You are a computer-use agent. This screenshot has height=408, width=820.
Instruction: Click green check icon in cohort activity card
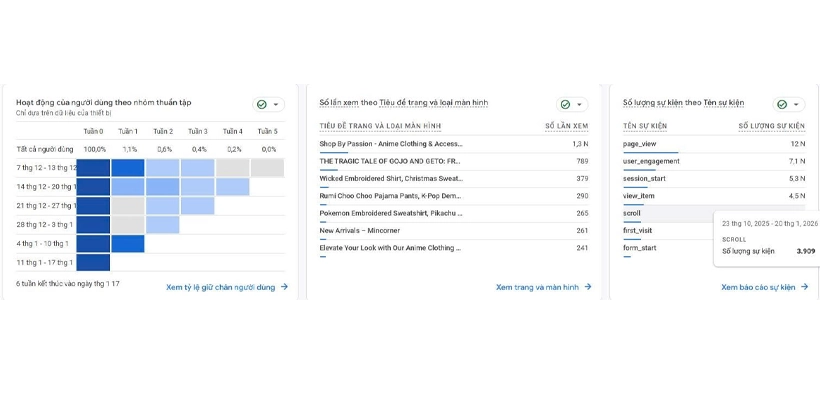[x=262, y=104]
